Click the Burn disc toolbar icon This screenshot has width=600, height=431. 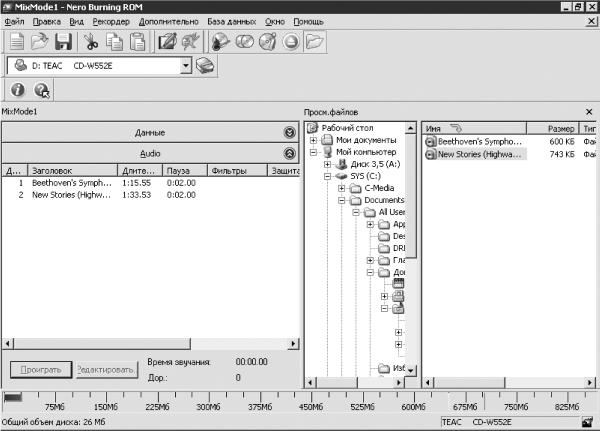click(x=220, y=41)
